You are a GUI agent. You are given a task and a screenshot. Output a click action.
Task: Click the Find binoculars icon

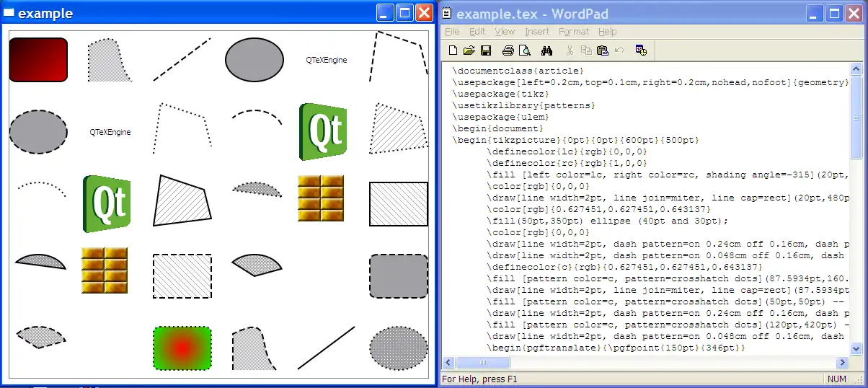click(x=546, y=50)
